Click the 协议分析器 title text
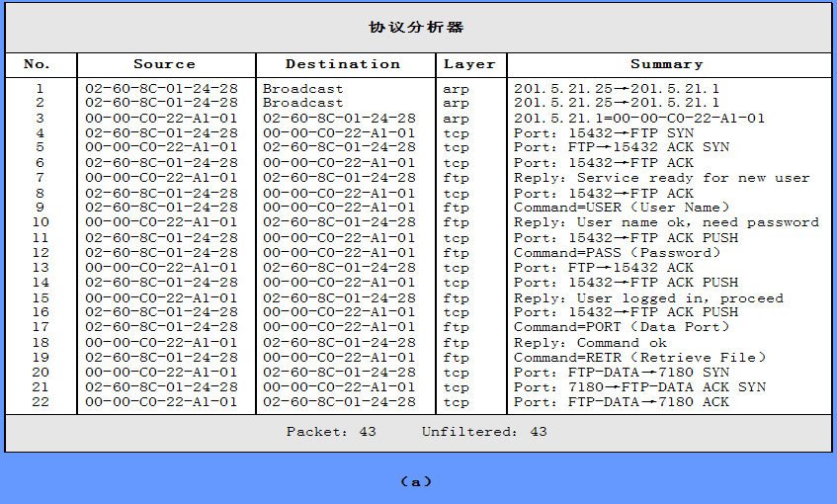The height and width of the screenshot is (504, 837). tap(416, 28)
